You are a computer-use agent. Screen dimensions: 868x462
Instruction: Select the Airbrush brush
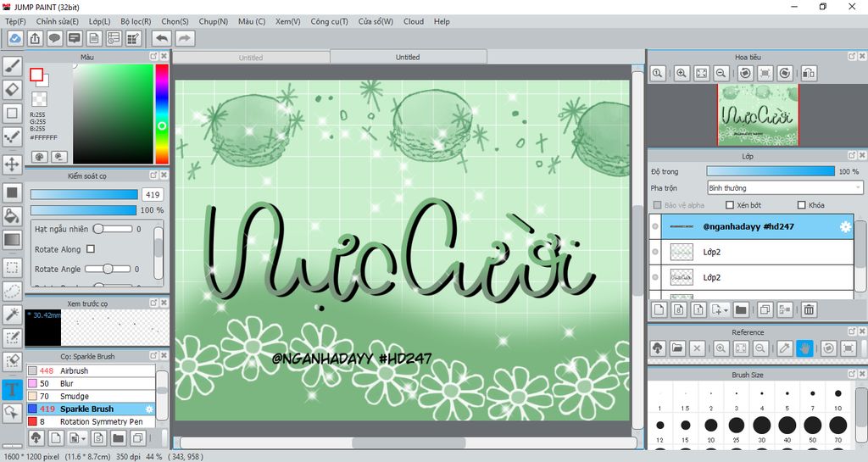[91, 370]
